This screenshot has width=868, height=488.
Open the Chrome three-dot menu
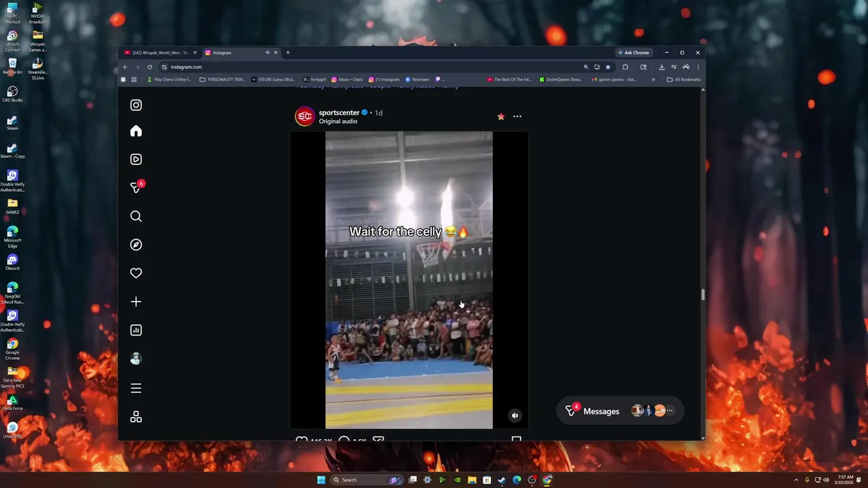click(698, 67)
